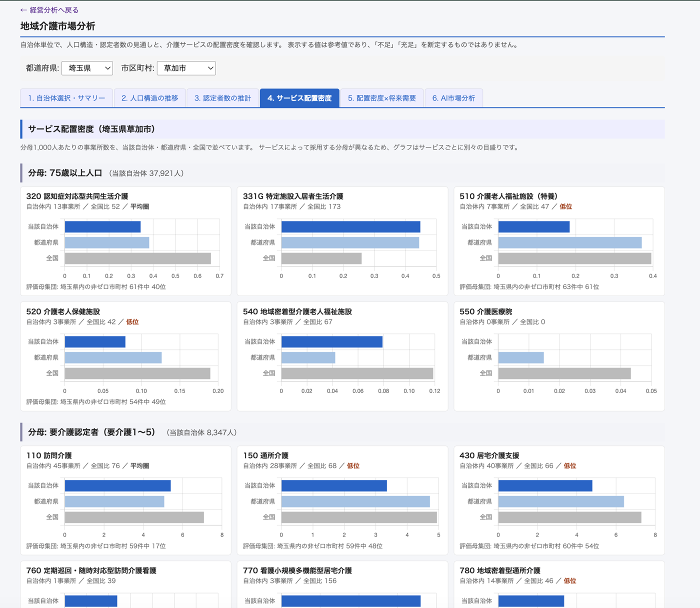Click the 平均圏 label on 320 card
The image size is (700, 608).
(x=140, y=206)
